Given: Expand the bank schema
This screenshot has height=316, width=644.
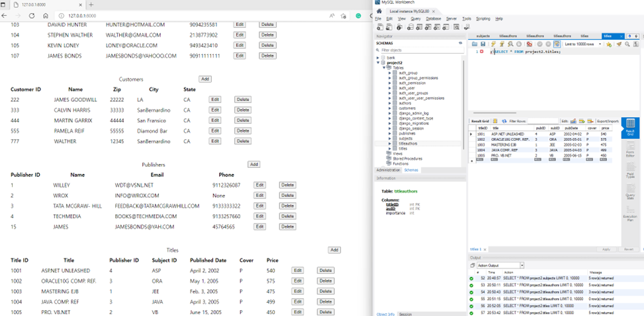Looking at the screenshot, I should pyautogui.click(x=378, y=58).
